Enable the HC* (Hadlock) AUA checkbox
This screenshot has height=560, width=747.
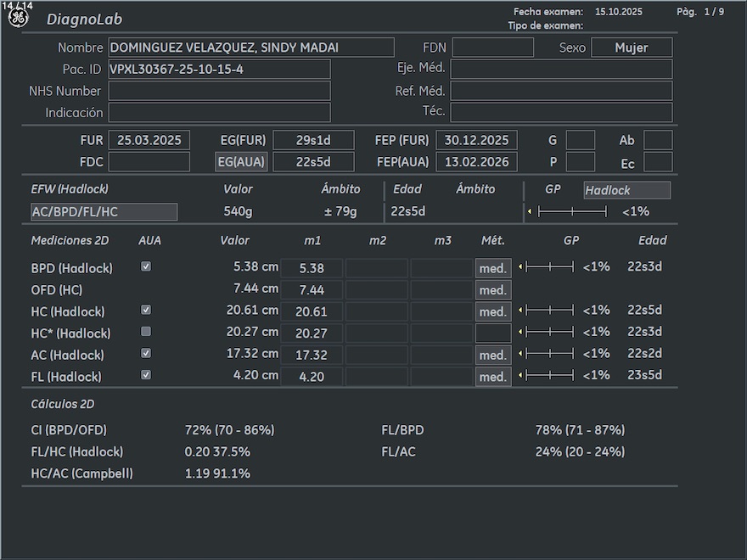point(146,332)
